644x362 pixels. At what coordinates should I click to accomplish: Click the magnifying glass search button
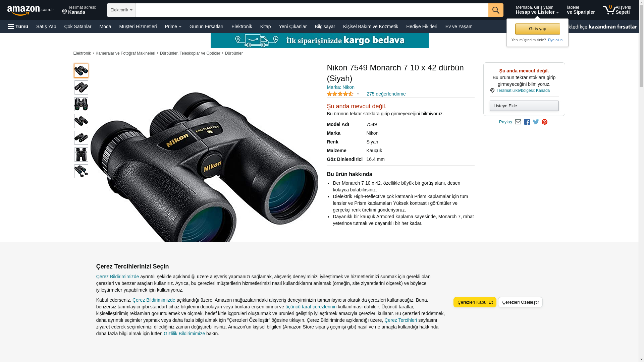(495, 10)
